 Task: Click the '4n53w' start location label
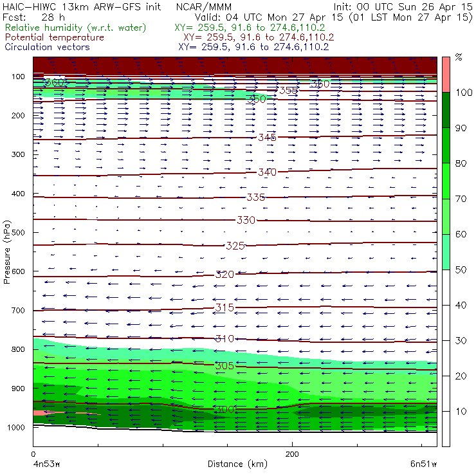click(x=46, y=464)
